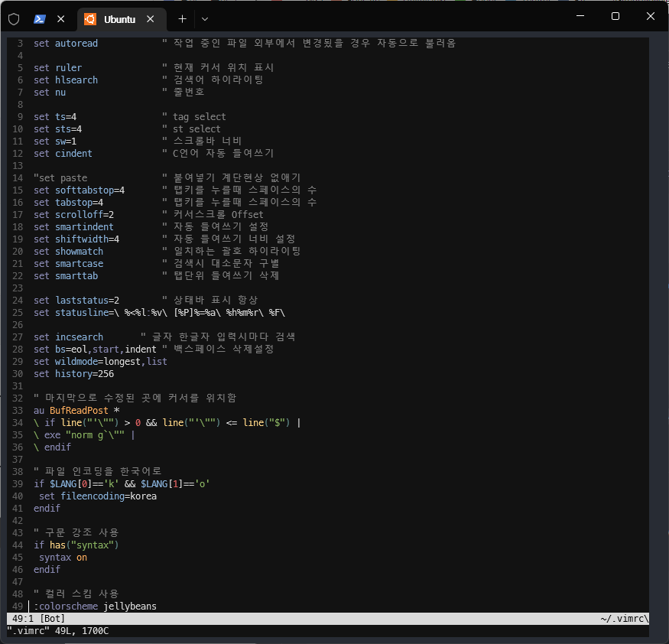The image size is (669, 644).
Task: Click on 'syntax on' text
Action: 63,558
